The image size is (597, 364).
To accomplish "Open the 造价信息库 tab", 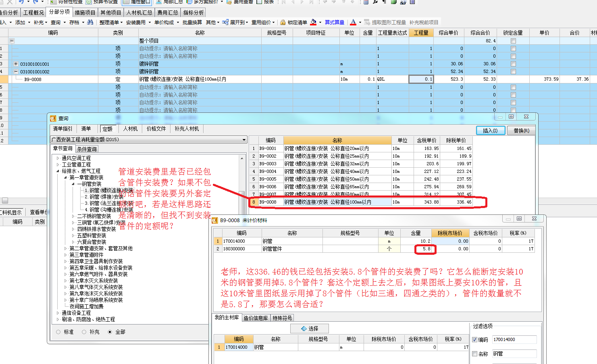I will (256, 318).
